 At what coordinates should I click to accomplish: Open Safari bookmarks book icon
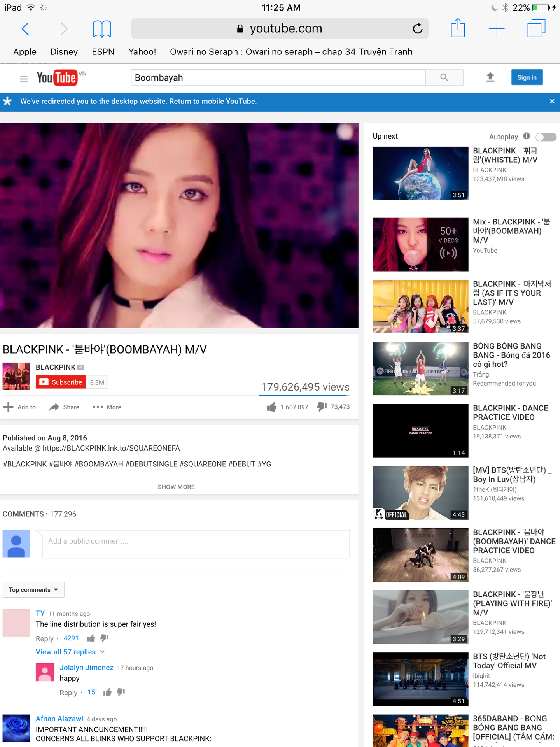(102, 29)
